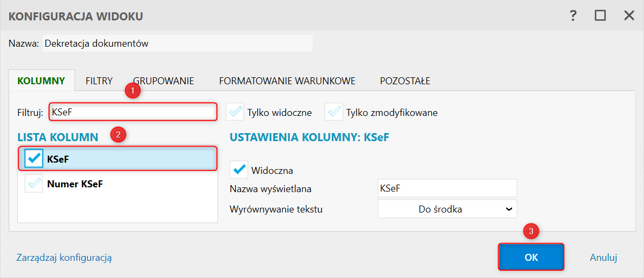Go to Formatowanie warunkowe tab
Image resolution: width=644 pixels, height=278 pixels.
pos(287,81)
